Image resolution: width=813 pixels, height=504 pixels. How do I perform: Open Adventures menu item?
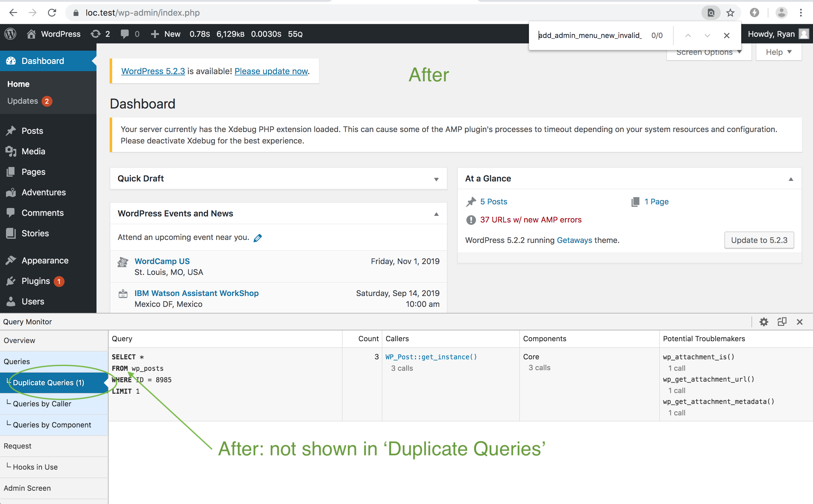[x=48, y=192]
